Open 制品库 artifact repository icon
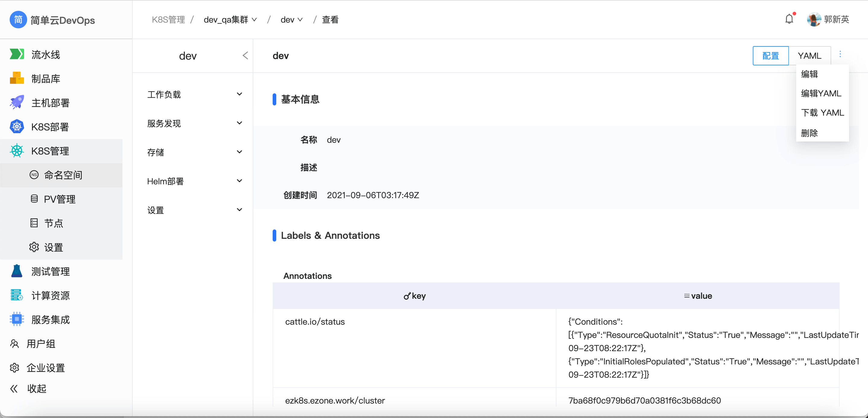 (x=17, y=78)
